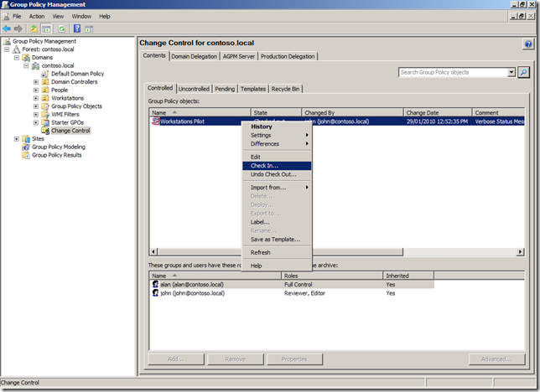This screenshot has height=392, width=540.
Task: Select Change Control node in tree
Action: click(x=70, y=131)
